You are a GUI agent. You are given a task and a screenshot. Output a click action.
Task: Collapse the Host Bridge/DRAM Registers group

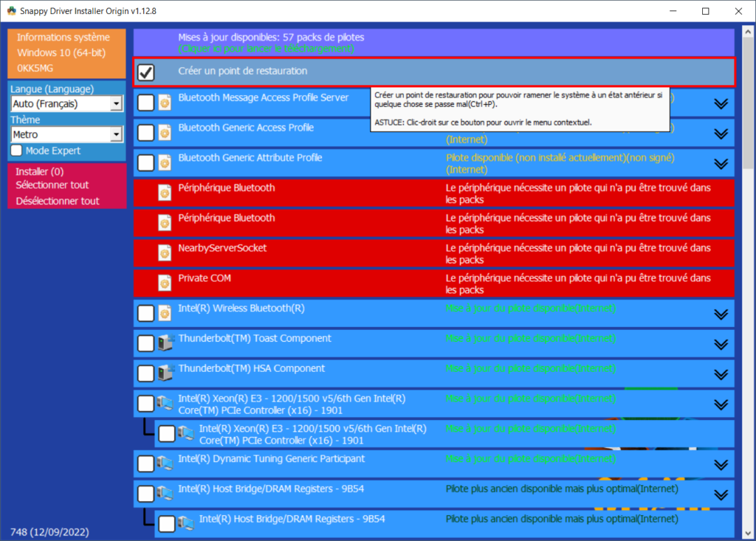point(721,495)
